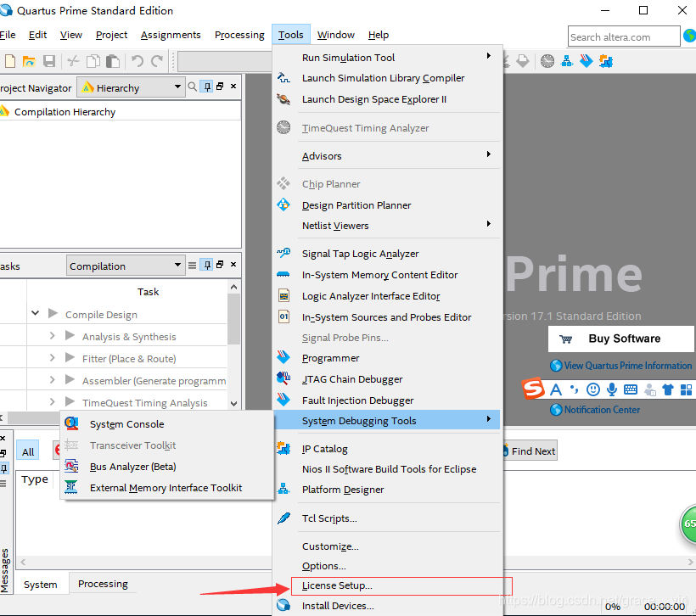Toggle the All messages filter
Screen dimensions: 696x616
click(x=28, y=451)
